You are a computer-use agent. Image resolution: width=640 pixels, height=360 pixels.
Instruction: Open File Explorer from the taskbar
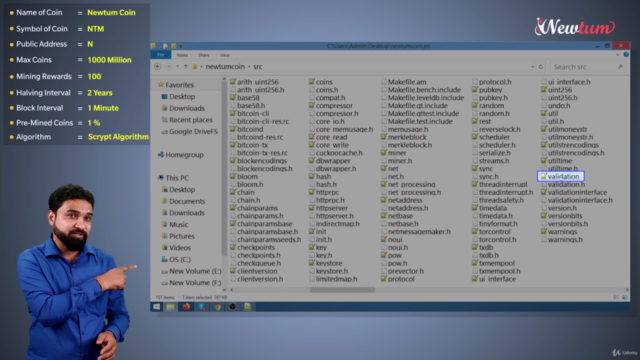click(171, 307)
